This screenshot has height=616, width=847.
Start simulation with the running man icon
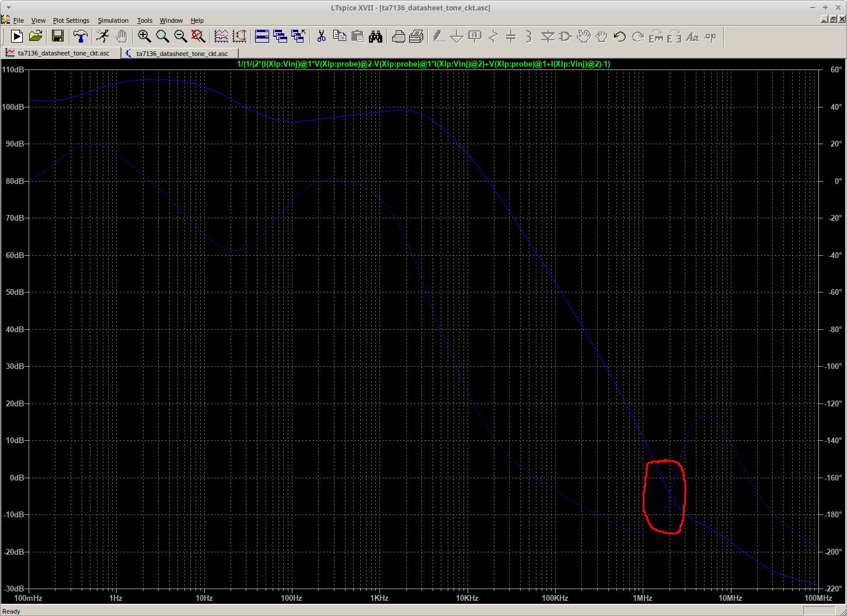click(103, 37)
